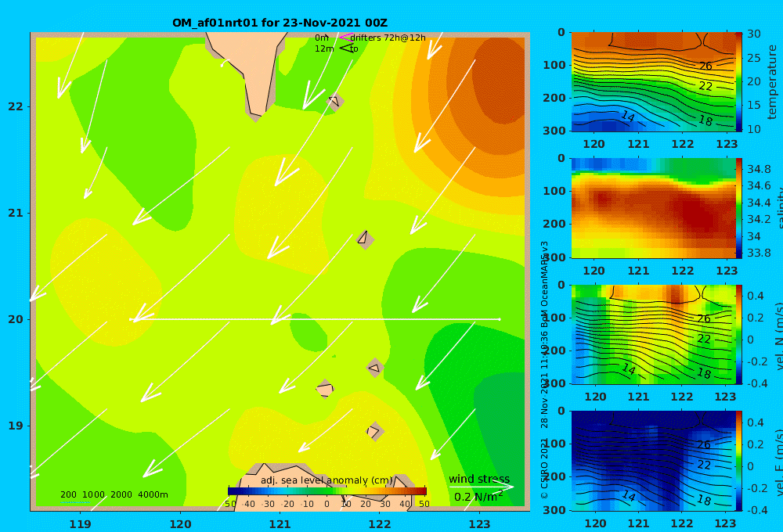Open the salinity depth section panel

[x=653, y=208]
